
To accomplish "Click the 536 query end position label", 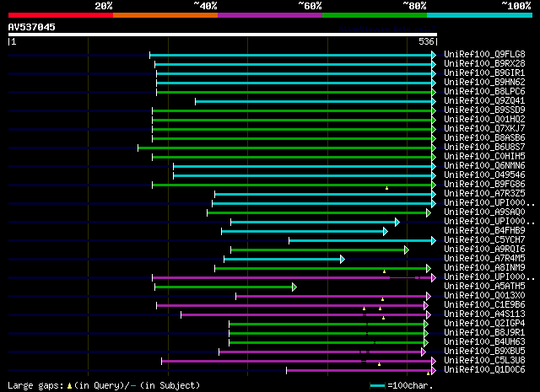I will (426, 41).
